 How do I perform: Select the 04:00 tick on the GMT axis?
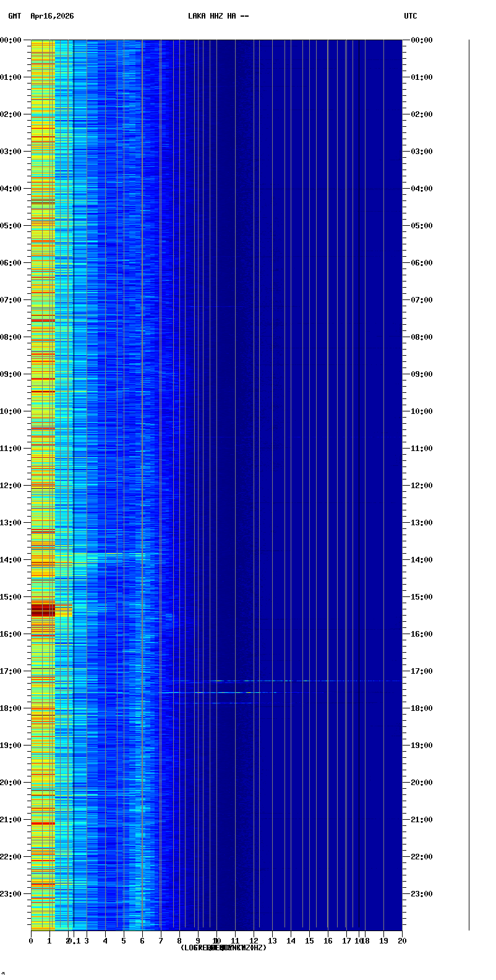(x=12, y=189)
